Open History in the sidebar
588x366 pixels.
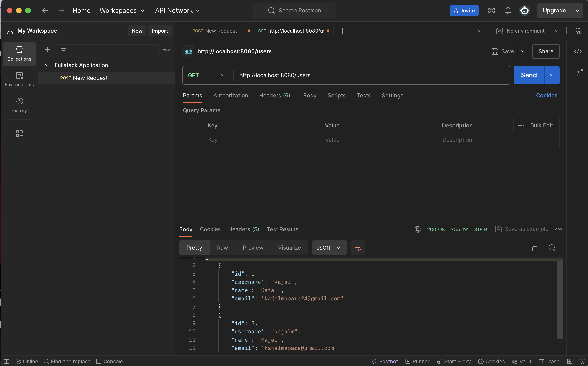pos(19,105)
